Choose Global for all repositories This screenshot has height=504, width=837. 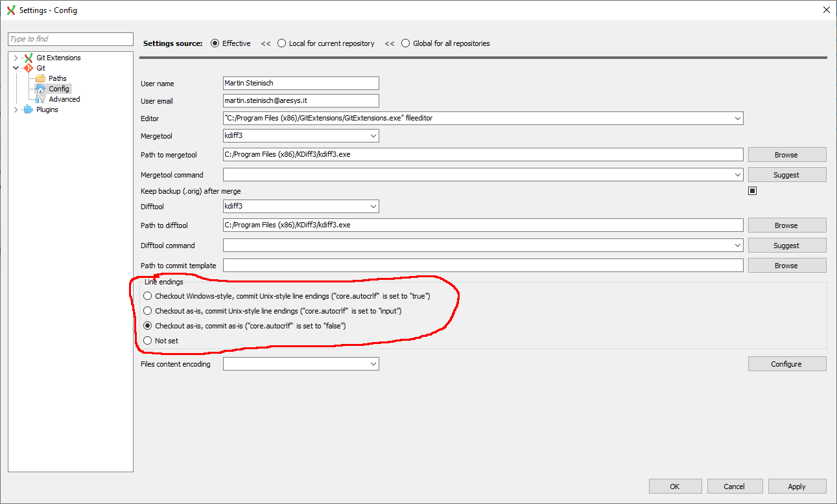coord(405,43)
